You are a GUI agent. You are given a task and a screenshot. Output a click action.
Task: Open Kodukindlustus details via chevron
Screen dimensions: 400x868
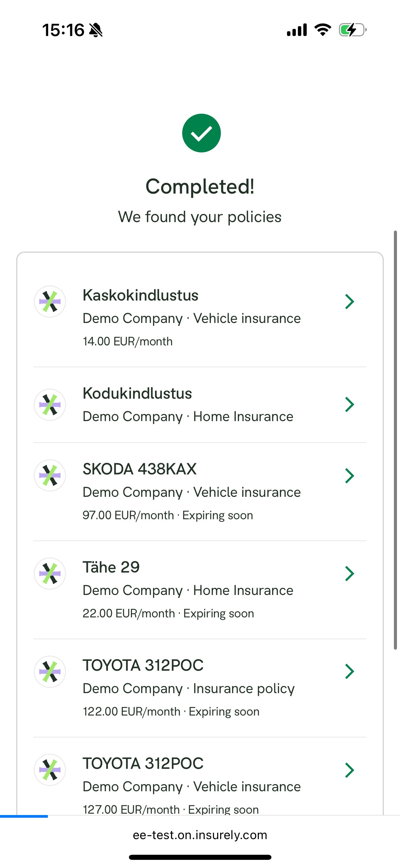coord(349,404)
